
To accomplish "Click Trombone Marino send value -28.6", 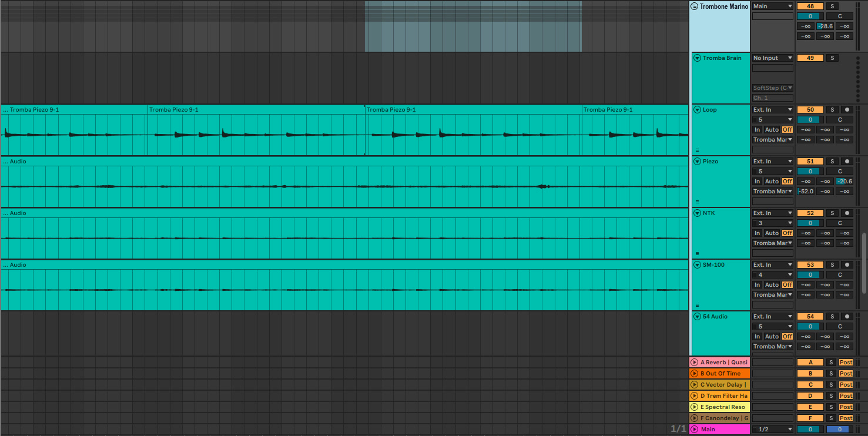I will pos(825,26).
